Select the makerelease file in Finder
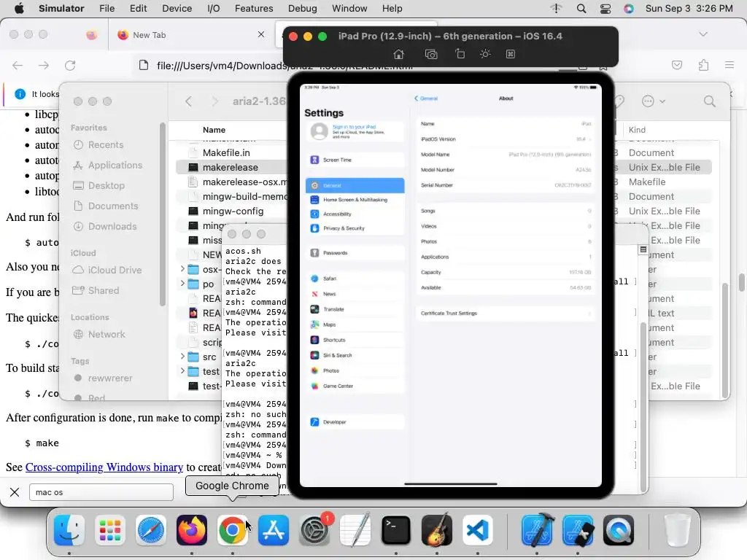The image size is (747, 560). (231, 167)
